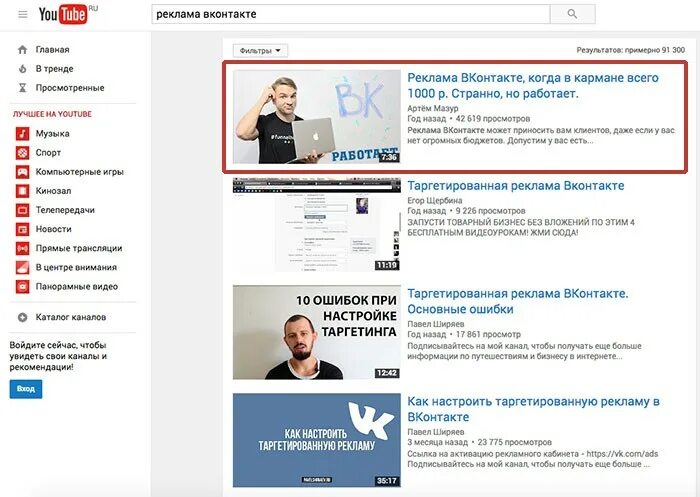Select the Музыка category icon
Screen dimensions: 700x497
(22, 134)
